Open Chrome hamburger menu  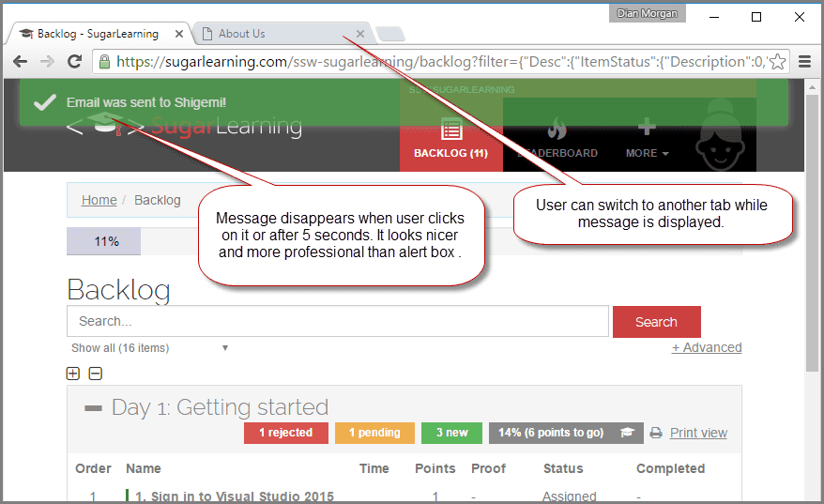[804, 62]
